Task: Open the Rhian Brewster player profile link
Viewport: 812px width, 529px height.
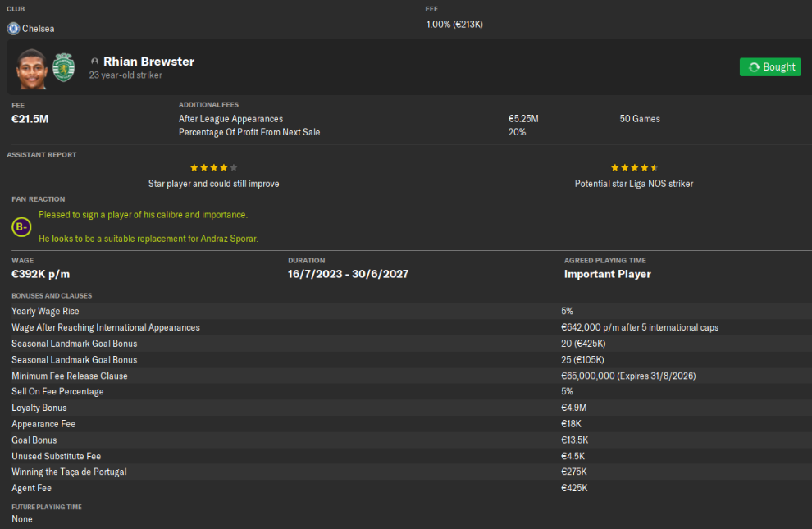Action: tap(148, 62)
